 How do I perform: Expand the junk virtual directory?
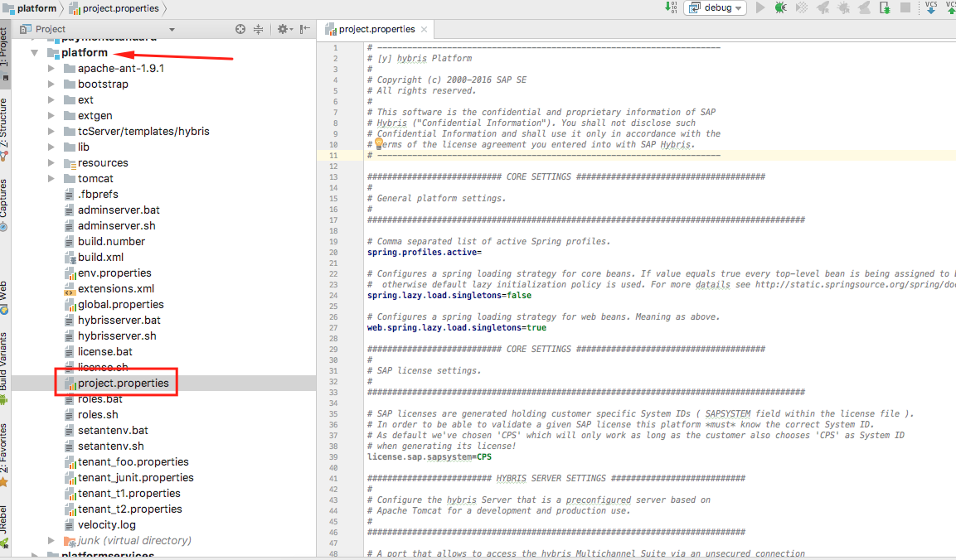click(x=51, y=540)
